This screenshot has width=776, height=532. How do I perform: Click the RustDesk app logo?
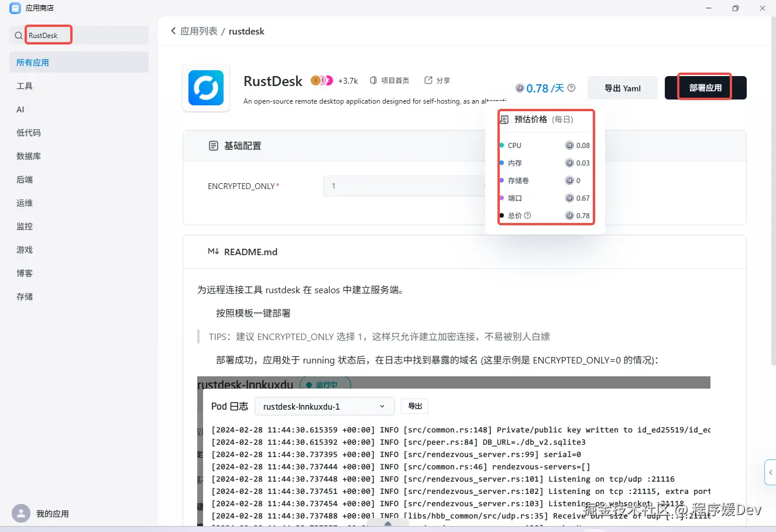pos(206,88)
